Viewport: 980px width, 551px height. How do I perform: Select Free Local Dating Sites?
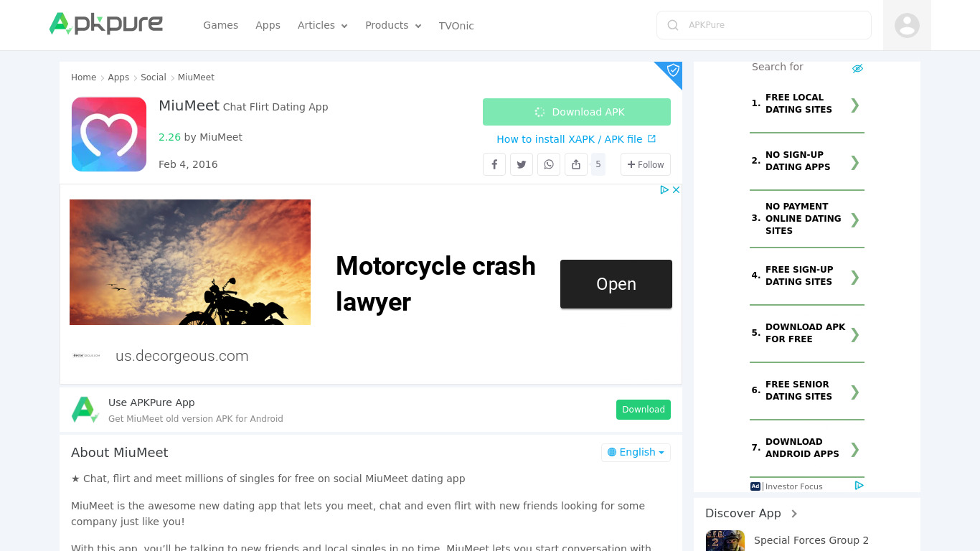(x=798, y=103)
